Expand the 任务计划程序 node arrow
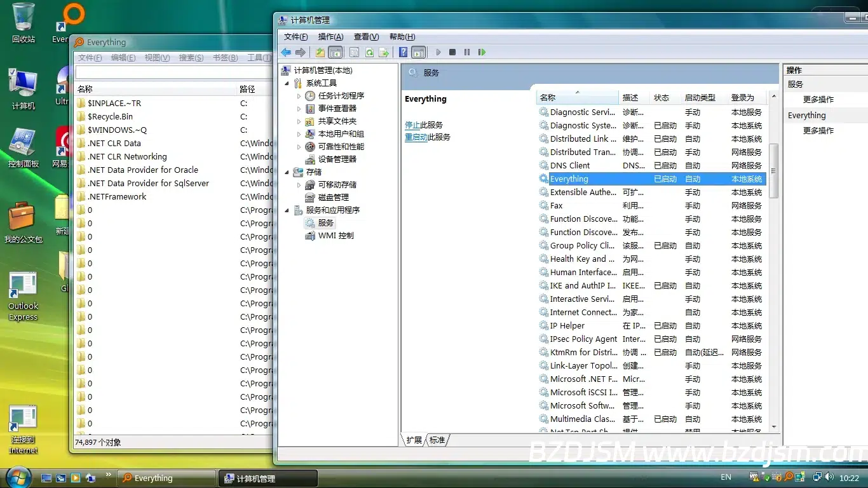The width and height of the screenshot is (868, 488). pyautogui.click(x=299, y=96)
